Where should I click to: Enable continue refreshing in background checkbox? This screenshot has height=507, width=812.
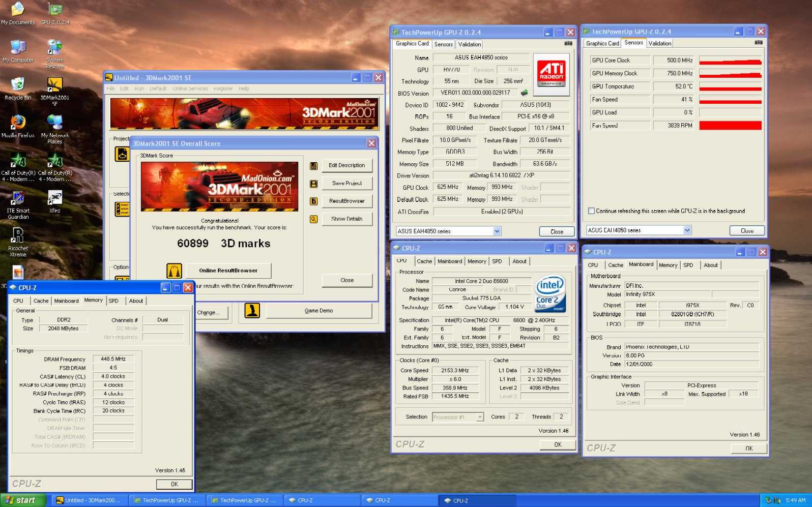[x=591, y=211]
